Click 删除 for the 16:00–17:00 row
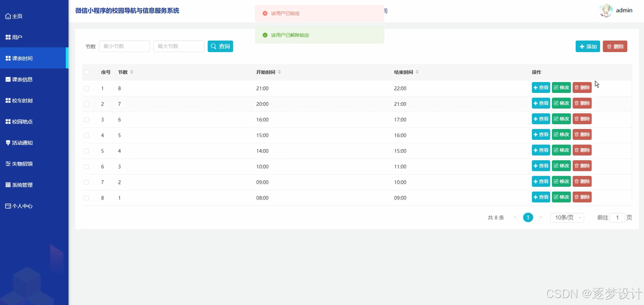The width and height of the screenshot is (644, 305). (x=582, y=119)
